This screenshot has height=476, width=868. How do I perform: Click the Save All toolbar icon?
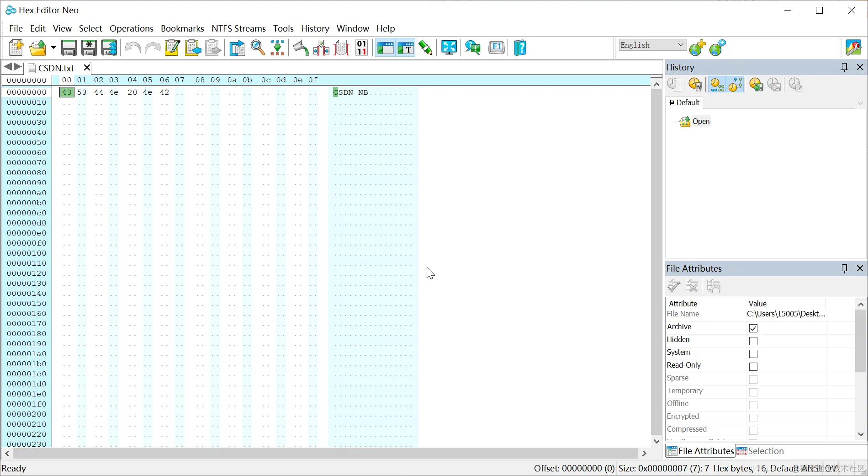coord(109,48)
